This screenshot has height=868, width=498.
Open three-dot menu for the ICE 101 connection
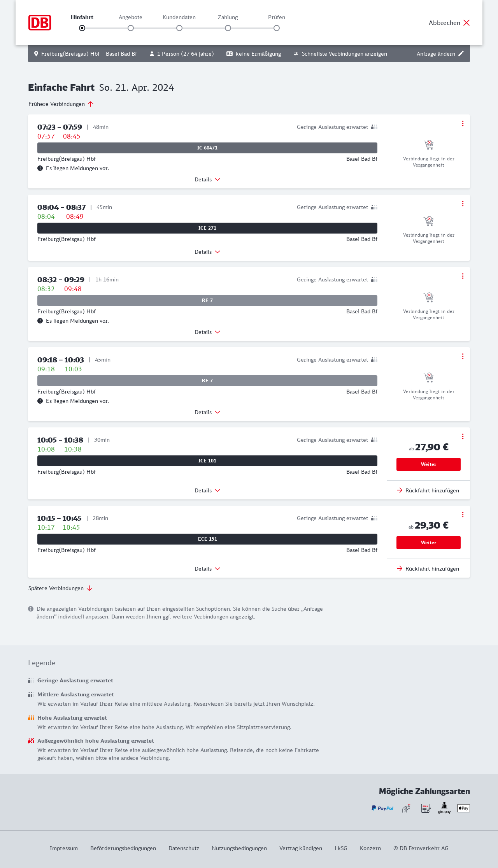tap(463, 436)
